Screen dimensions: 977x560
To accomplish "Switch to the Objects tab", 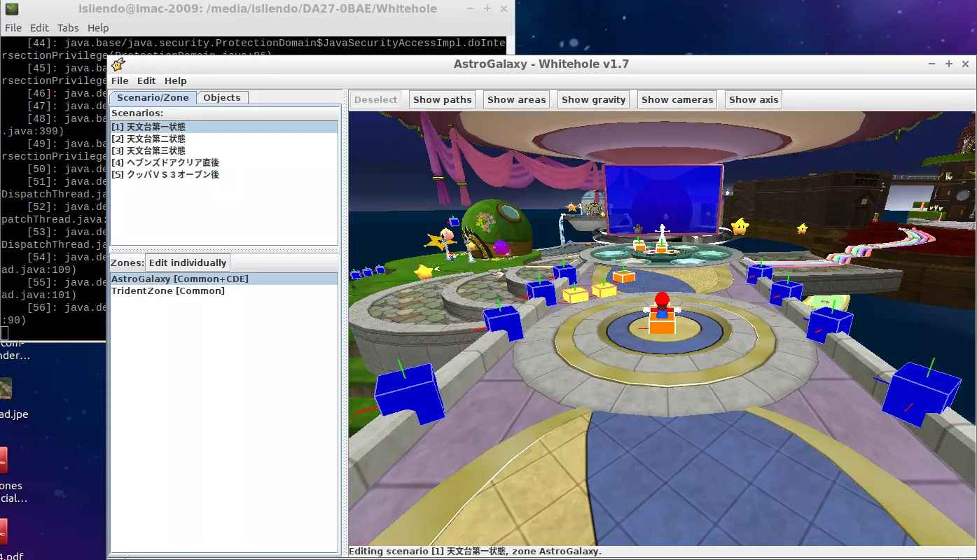I will [x=222, y=98].
